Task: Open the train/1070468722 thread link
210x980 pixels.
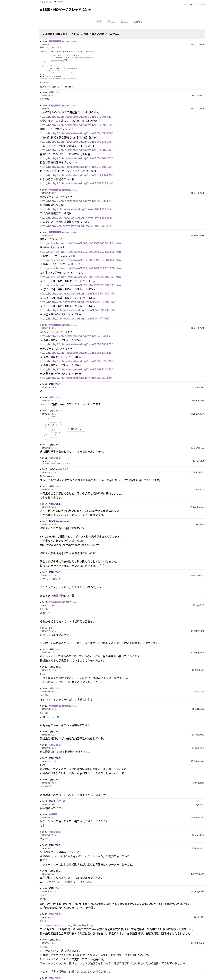Action: tap(76, 117)
